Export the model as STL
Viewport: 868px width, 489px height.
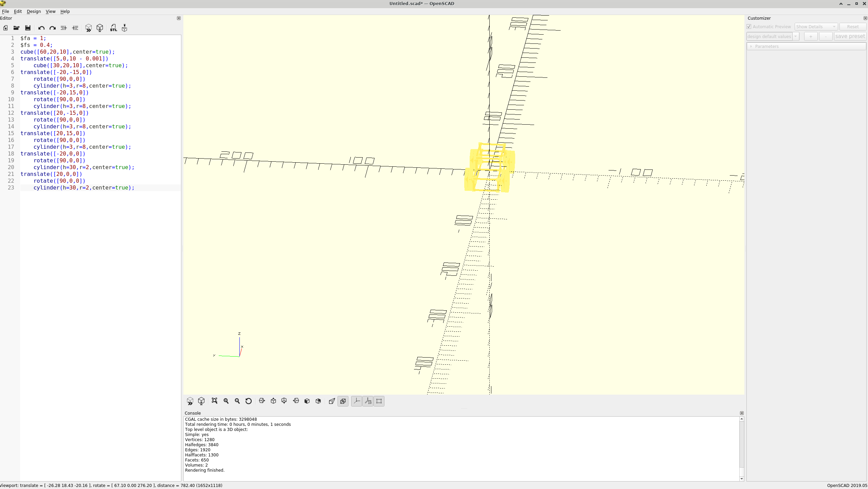(x=113, y=28)
